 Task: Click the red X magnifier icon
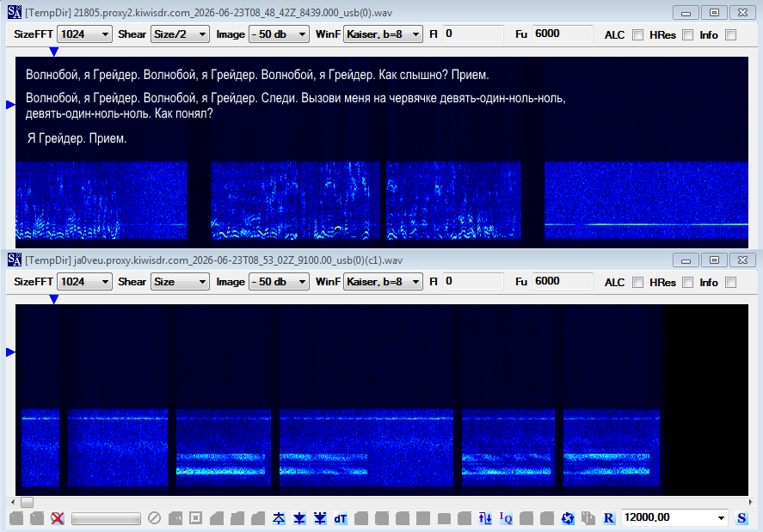coord(58,518)
